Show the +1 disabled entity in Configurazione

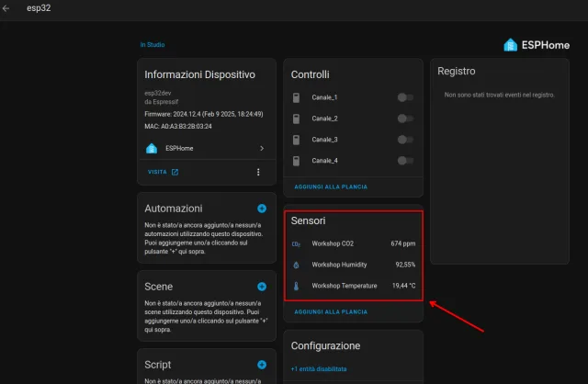(319, 369)
